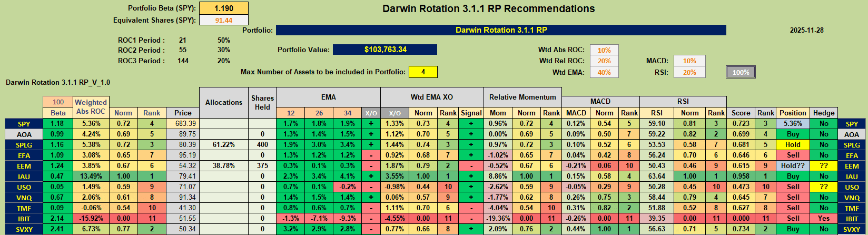Select the Wtd Rel ROC weight cell
The image size is (868, 235).
coord(604,61)
